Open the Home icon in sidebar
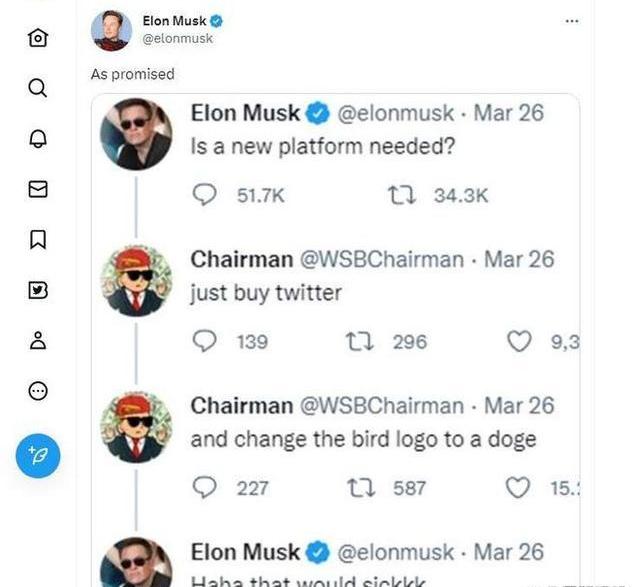The height and width of the screenshot is (587, 640). 38,38
